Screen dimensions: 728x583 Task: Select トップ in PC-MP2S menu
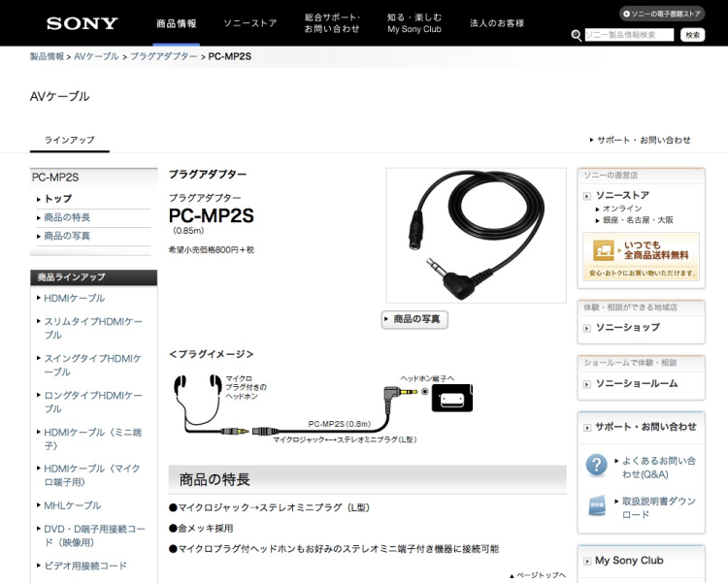click(58, 199)
